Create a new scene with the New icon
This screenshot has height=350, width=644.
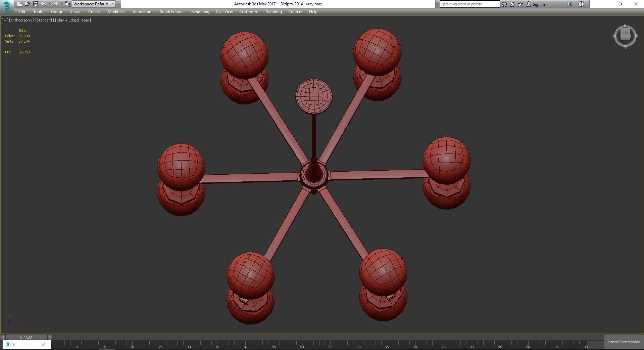pos(19,4)
